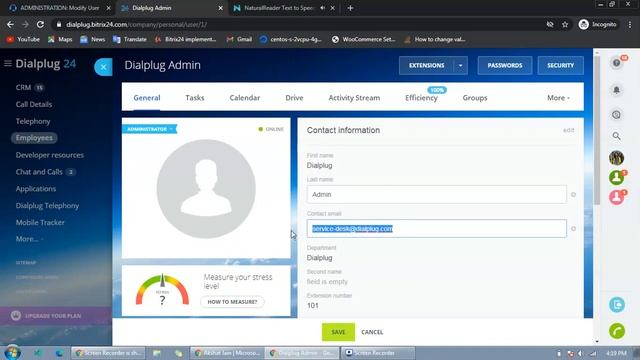This screenshot has height=360, width=640.
Task: Open the Calendar tab
Action: (x=244, y=98)
